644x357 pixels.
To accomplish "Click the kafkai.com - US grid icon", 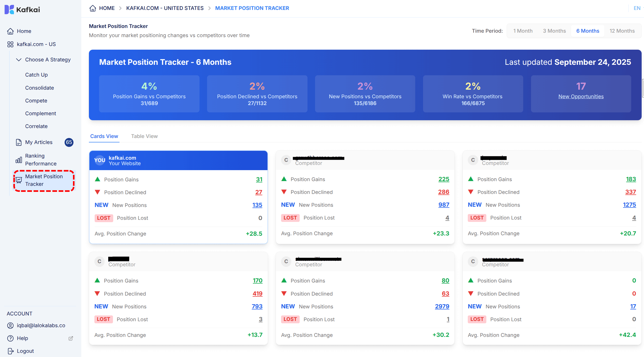I will 10,44.
